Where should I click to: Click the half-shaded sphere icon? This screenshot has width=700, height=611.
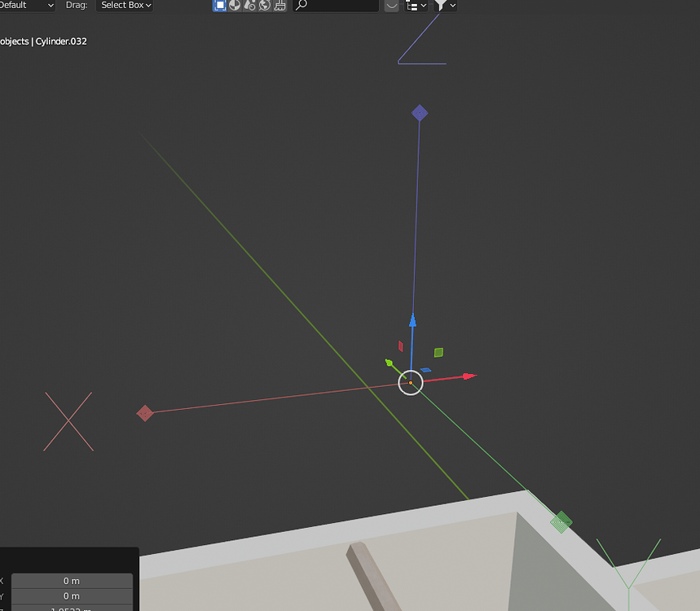coord(235,6)
